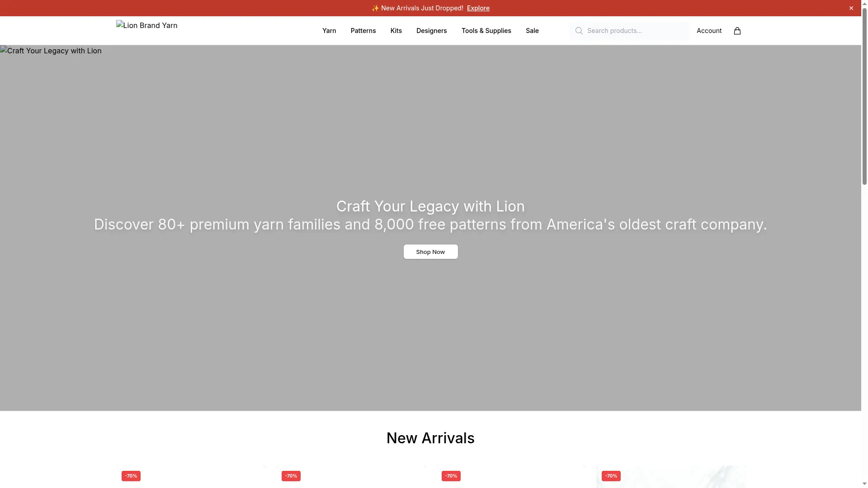Open the shopping bag cart icon
868x488 pixels.
(737, 31)
